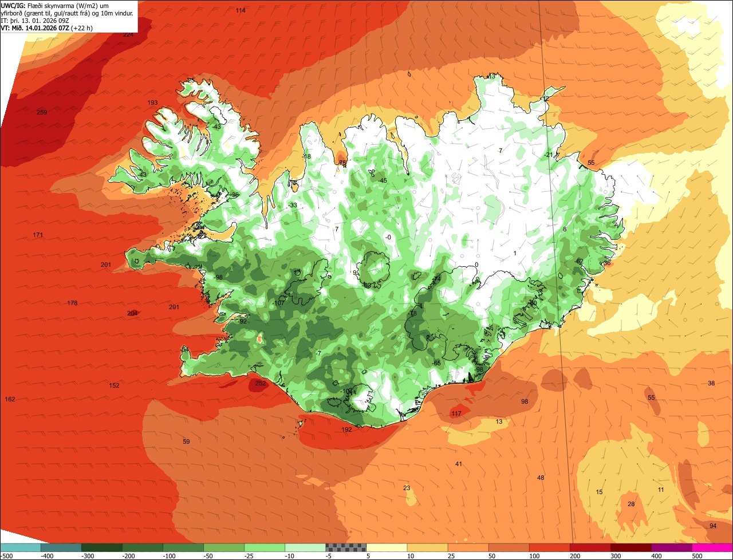733x560 pixels.
Task: Click the flux value 204 on the map
Action: 132,313
